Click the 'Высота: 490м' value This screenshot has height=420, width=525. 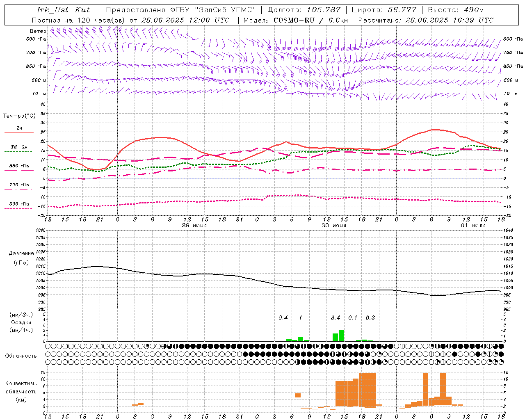click(456, 10)
